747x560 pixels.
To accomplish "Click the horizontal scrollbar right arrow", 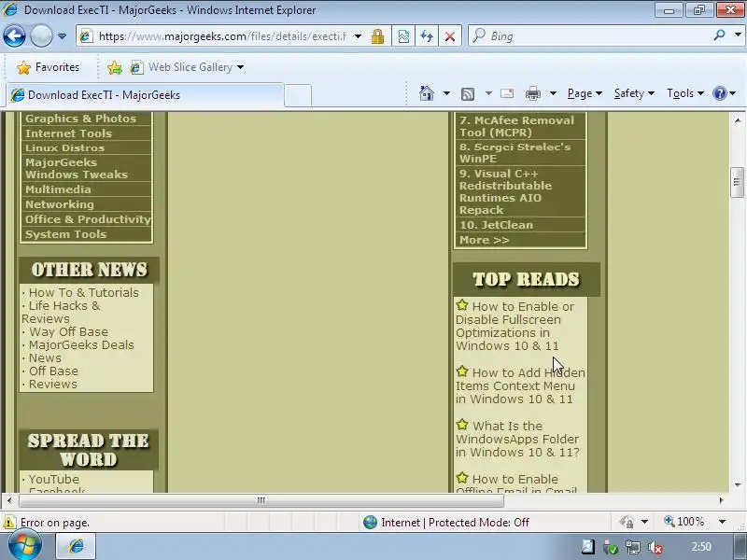I will pos(721,500).
